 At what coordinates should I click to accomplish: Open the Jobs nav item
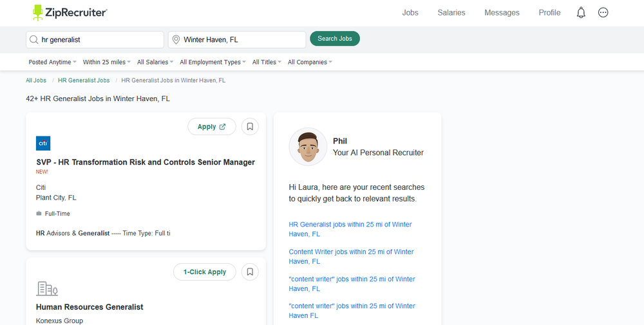[x=410, y=13]
